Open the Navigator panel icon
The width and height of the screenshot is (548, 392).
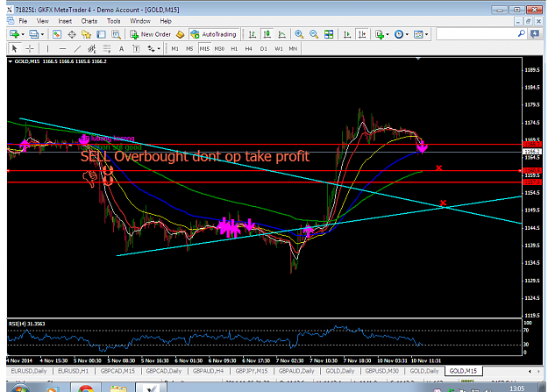[86, 34]
